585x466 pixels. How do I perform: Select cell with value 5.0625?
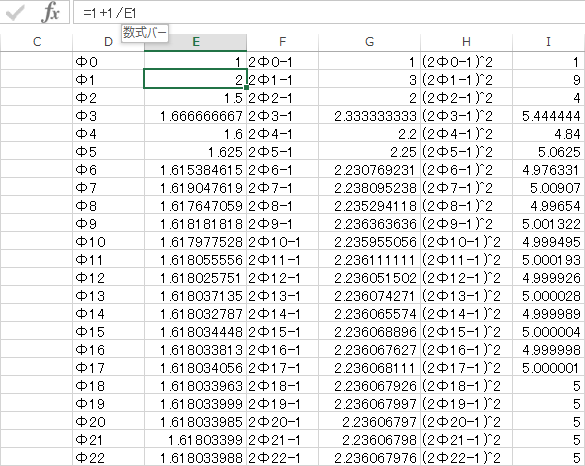(x=548, y=151)
